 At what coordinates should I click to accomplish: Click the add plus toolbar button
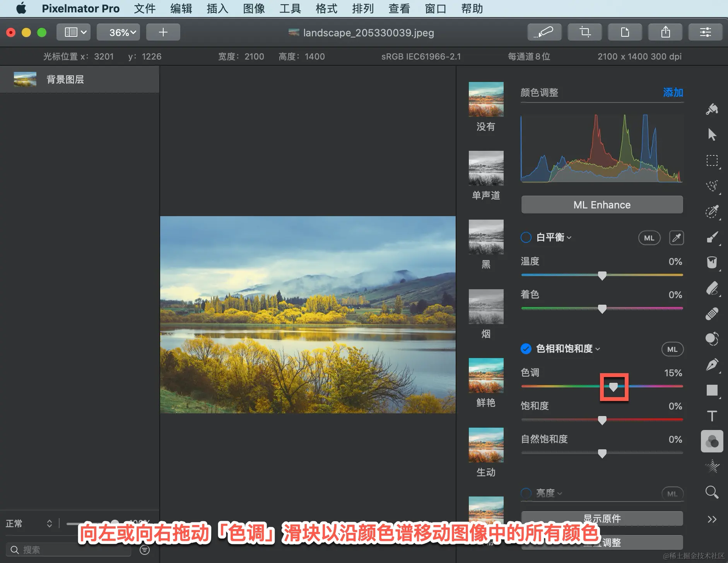pyautogui.click(x=163, y=32)
